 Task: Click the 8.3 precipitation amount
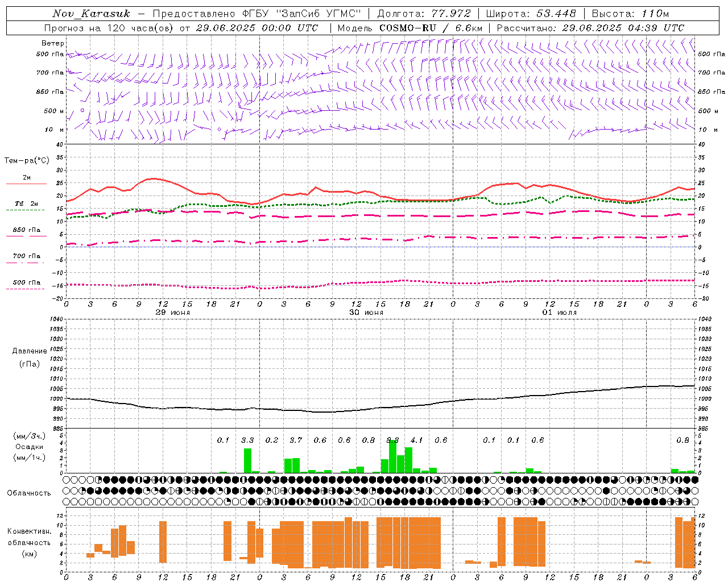pyautogui.click(x=392, y=440)
